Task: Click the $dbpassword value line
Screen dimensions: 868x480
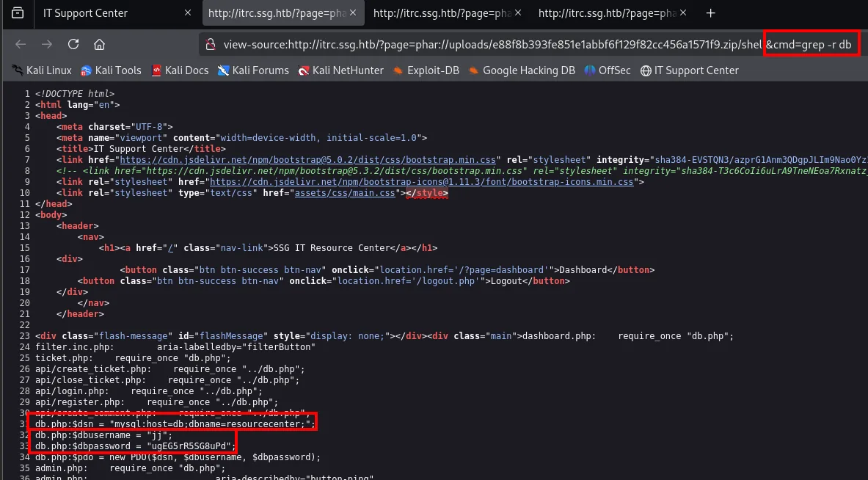Action: [136, 446]
